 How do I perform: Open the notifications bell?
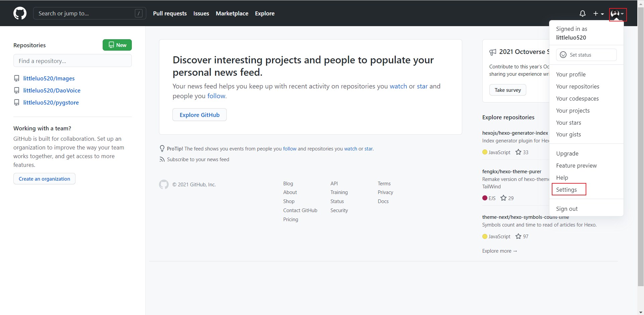[583, 13]
